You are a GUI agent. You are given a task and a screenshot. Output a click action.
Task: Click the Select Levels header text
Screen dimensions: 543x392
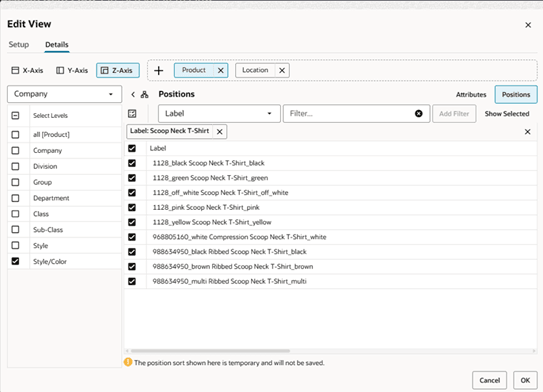click(x=50, y=116)
